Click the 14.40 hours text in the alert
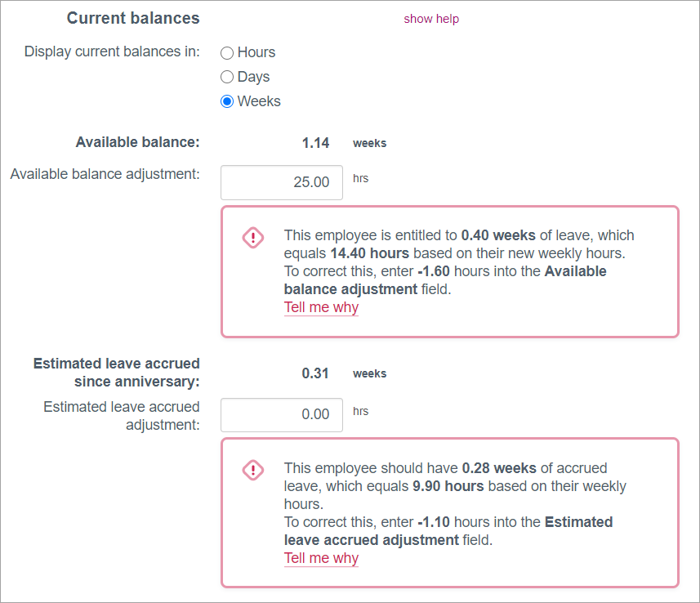This screenshot has height=603, width=700. (x=369, y=253)
